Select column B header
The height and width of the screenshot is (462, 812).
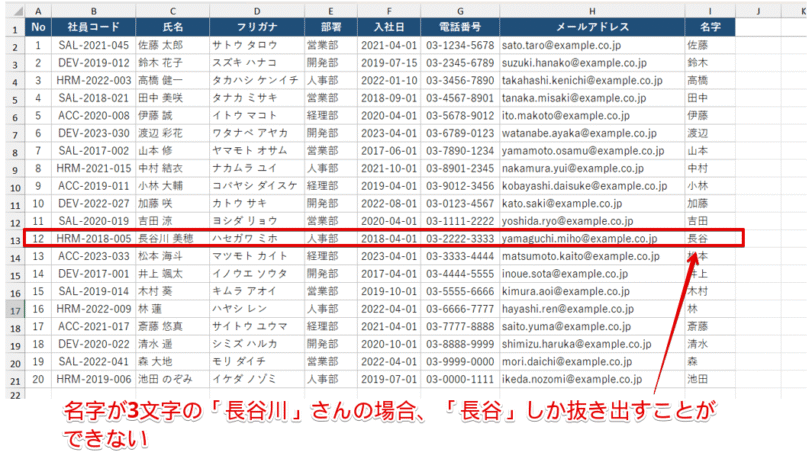coord(93,11)
